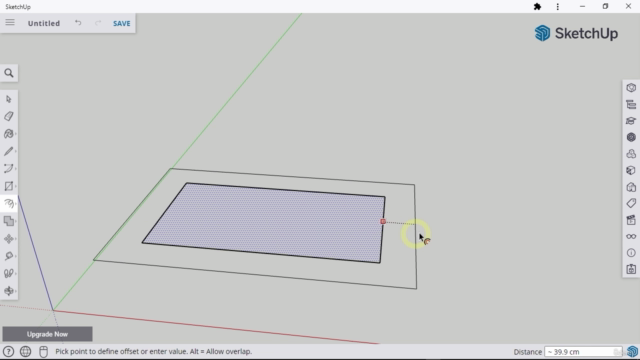Expand the Arc tool flyout arrow
The image size is (640, 360).
point(16,169)
